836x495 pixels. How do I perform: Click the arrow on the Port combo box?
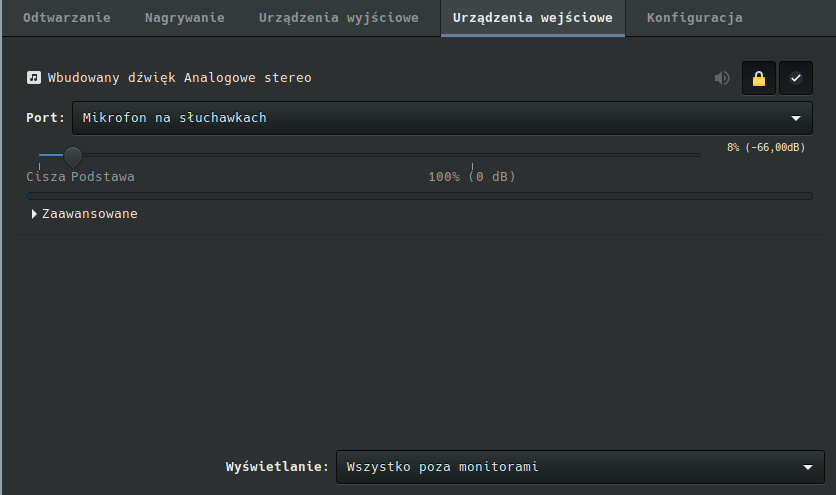(796, 118)
